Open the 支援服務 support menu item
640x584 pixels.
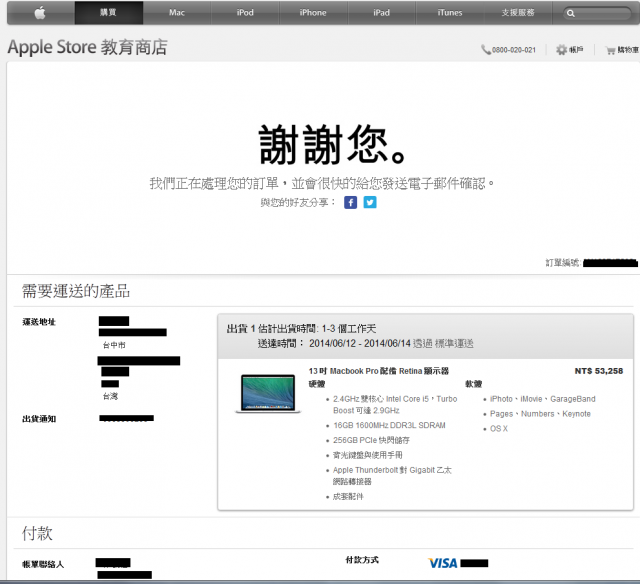point(518,13)
